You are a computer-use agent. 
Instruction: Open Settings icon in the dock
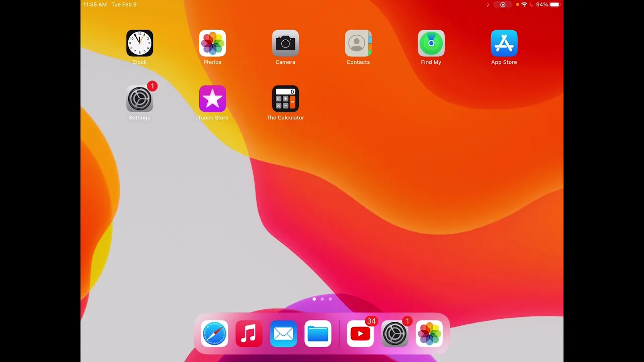[394, 334]
